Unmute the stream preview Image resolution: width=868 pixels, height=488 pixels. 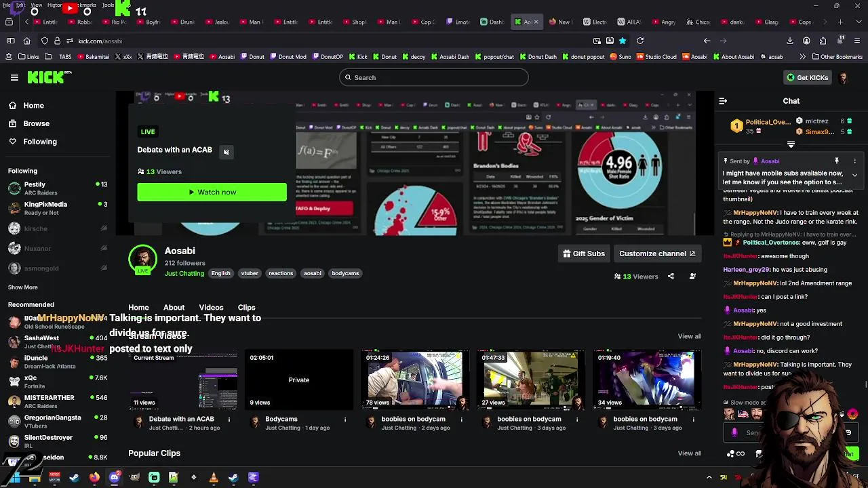(226, 152)
